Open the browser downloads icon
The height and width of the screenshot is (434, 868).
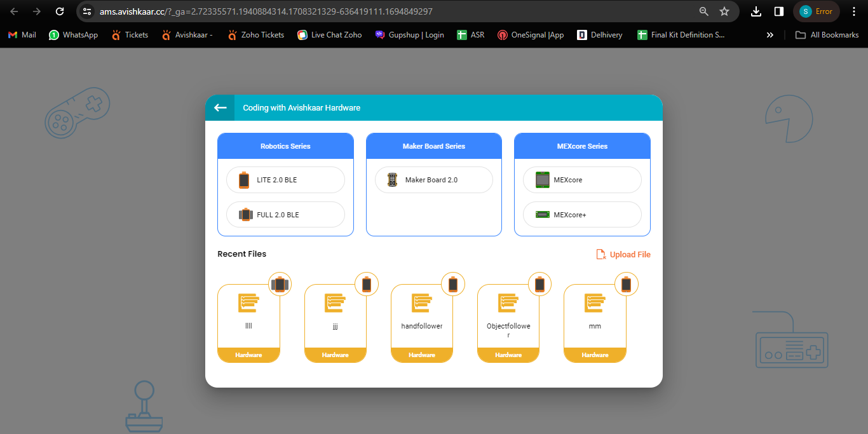click(756, 11)
